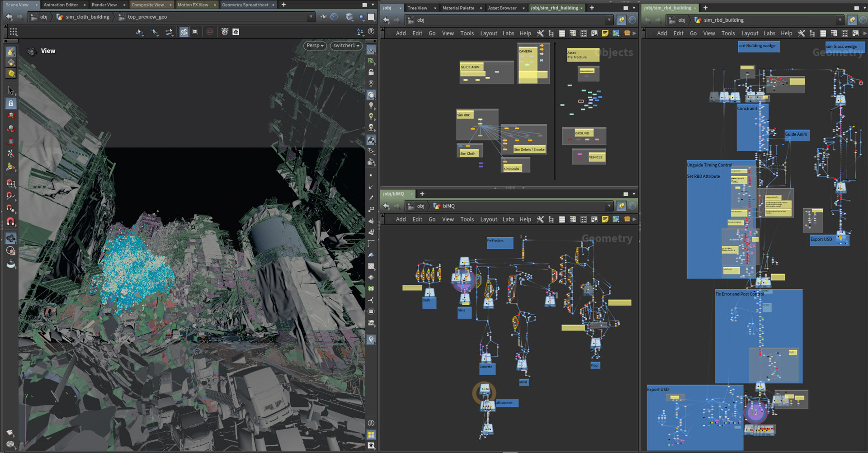
Task: Toggle the pin icon in the /obj network pane
Action: point(621,20)
